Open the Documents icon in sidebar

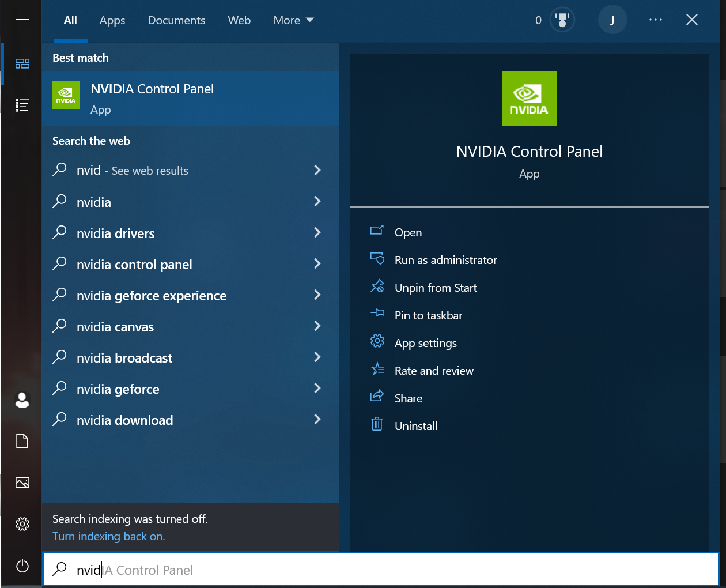tap(22, 441)
